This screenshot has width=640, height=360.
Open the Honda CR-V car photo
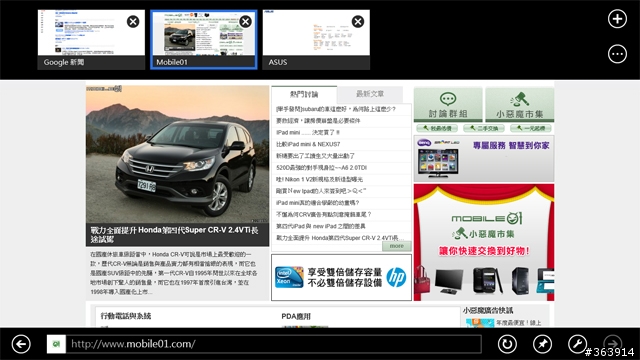[177, 154]
